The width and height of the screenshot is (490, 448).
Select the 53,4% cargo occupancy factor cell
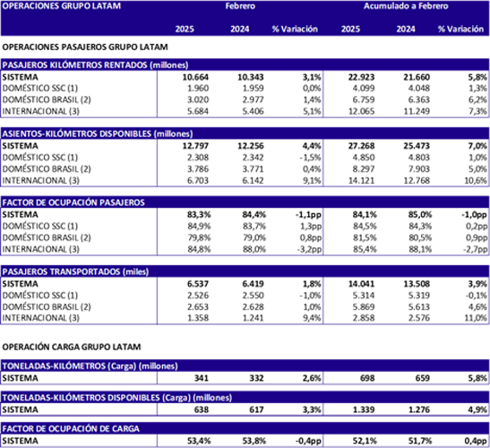pyautogui.click(x=199, y=441)
